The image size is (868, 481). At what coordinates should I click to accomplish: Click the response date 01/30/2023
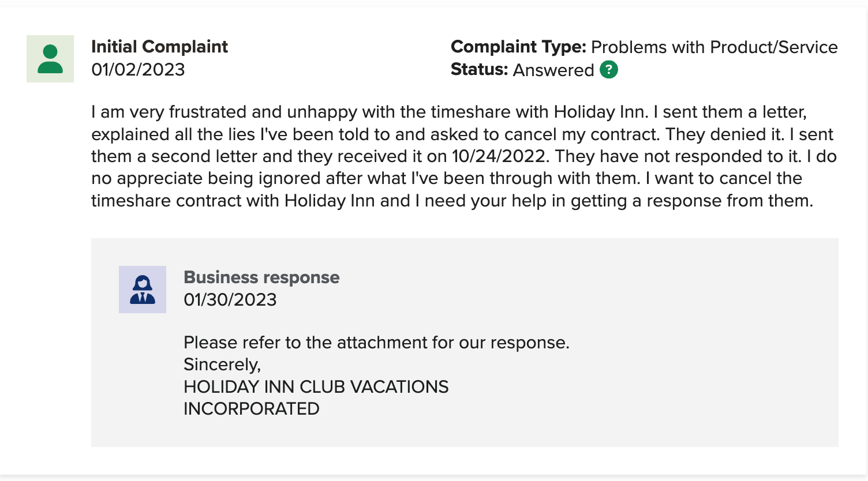230,300
